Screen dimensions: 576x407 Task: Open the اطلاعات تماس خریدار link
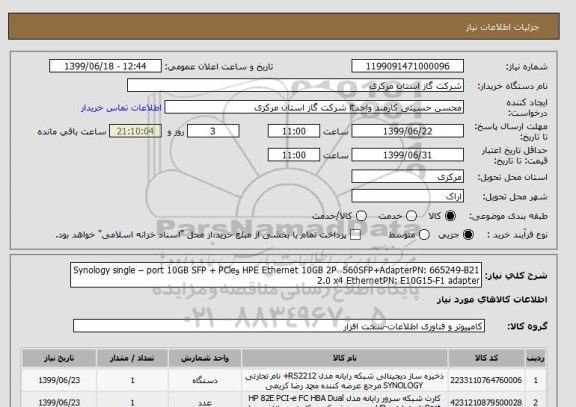click(121, 108)
